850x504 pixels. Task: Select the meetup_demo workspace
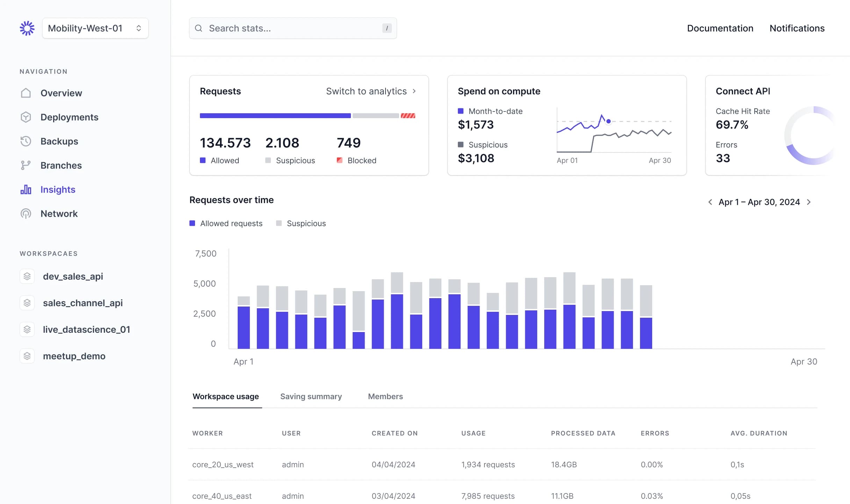74,356
